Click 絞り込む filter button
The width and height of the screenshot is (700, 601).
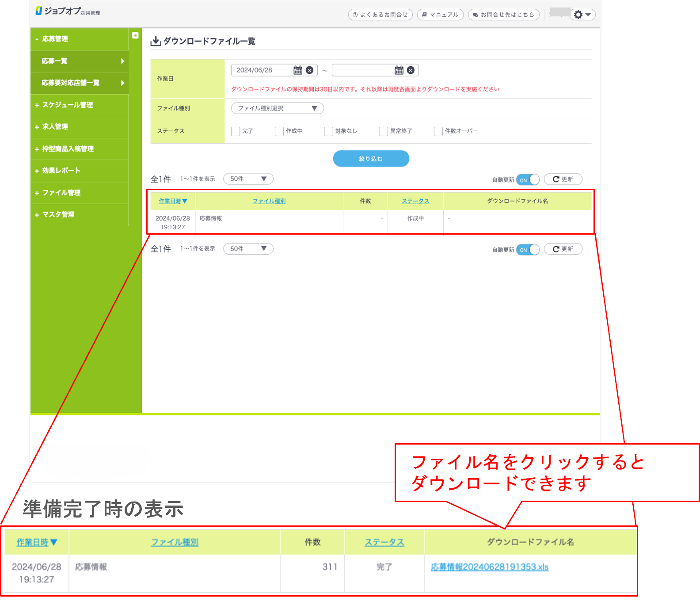(371, 159)
